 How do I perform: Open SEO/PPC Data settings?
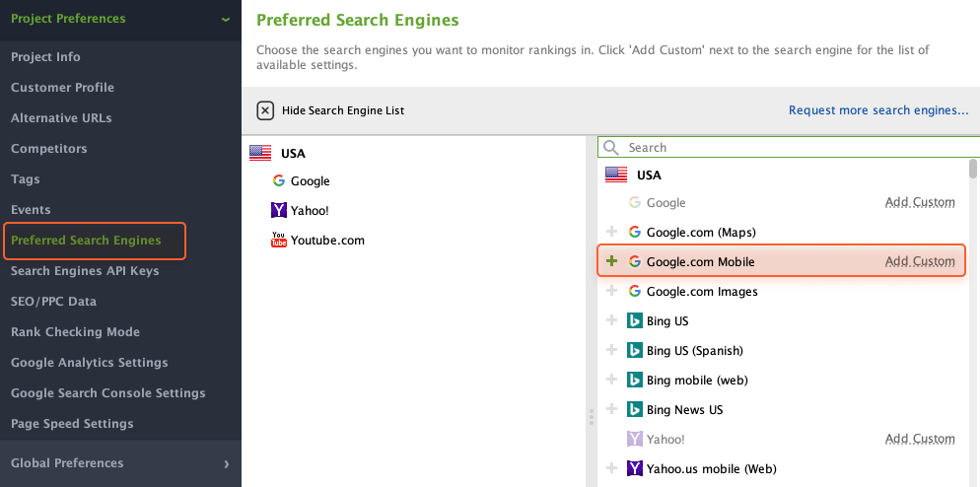coord(54,302)
